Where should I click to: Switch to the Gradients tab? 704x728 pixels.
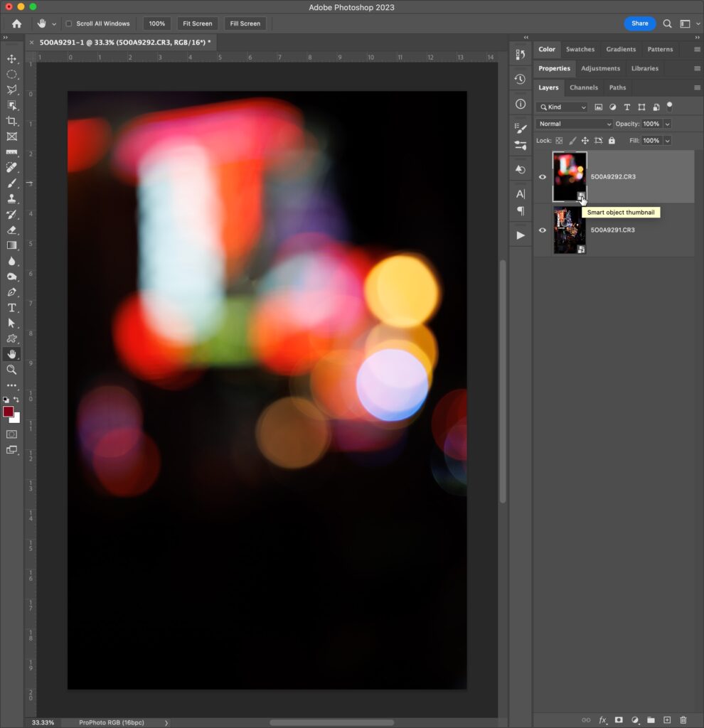click(x=621, y=49)
